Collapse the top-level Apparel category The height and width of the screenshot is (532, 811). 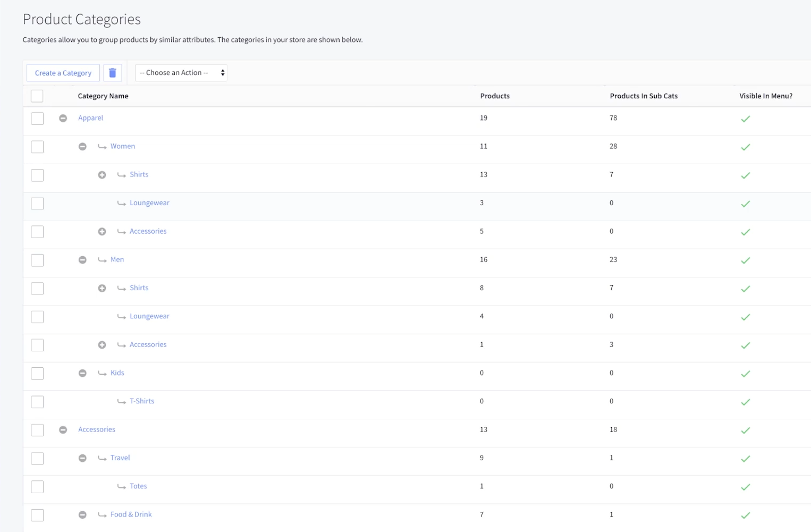(x=63, y=118)
